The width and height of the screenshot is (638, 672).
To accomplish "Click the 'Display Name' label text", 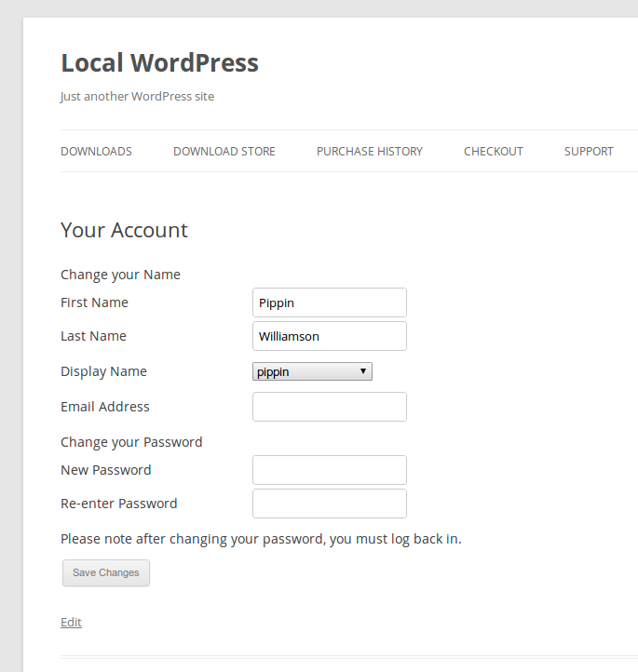I will point(103,371).
